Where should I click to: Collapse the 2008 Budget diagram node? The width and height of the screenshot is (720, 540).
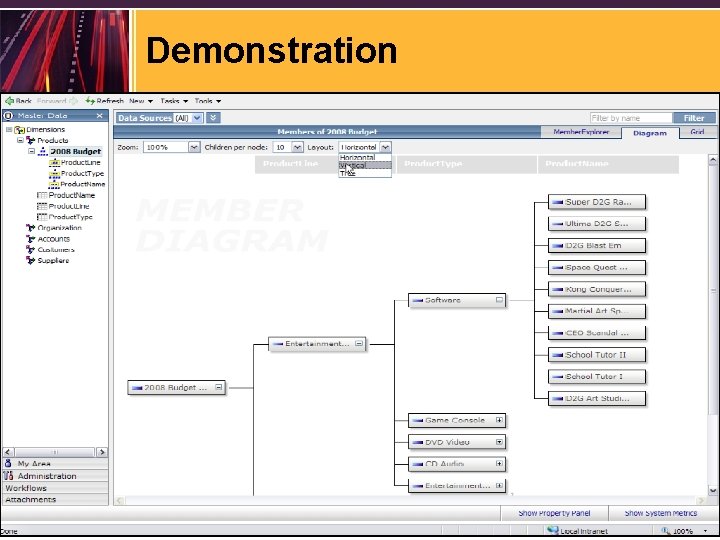[219, 388]
